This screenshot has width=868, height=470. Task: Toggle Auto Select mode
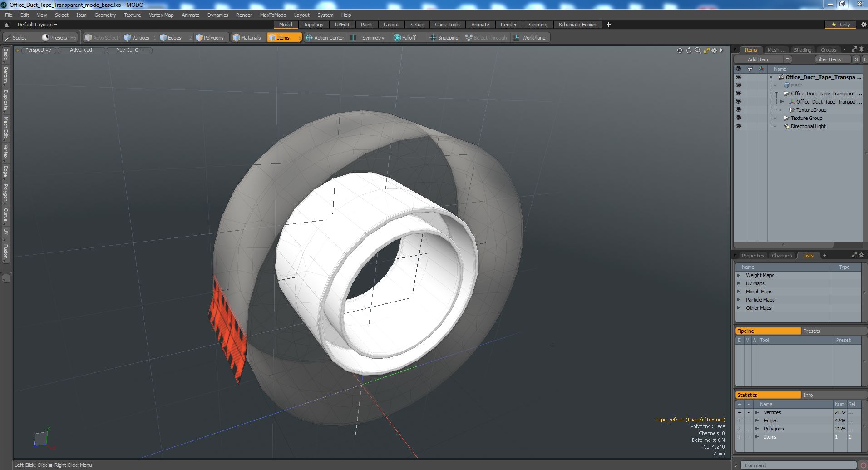[102, 38]
